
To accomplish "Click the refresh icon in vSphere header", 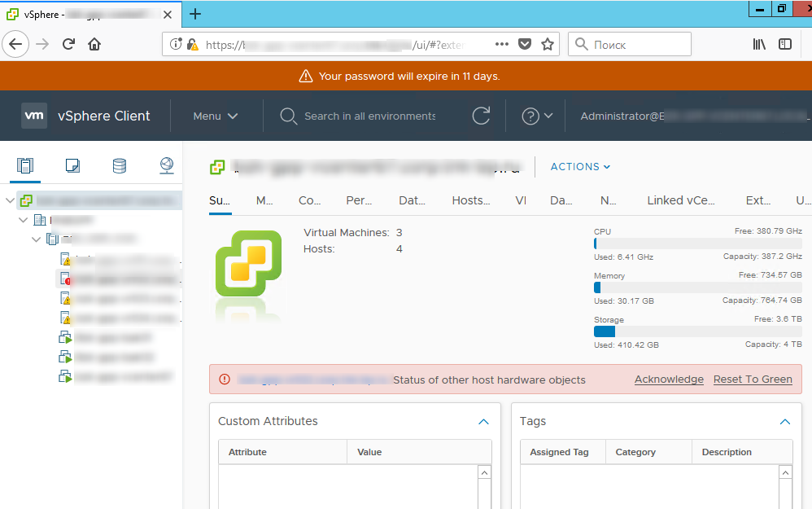I will pos(481,116).
